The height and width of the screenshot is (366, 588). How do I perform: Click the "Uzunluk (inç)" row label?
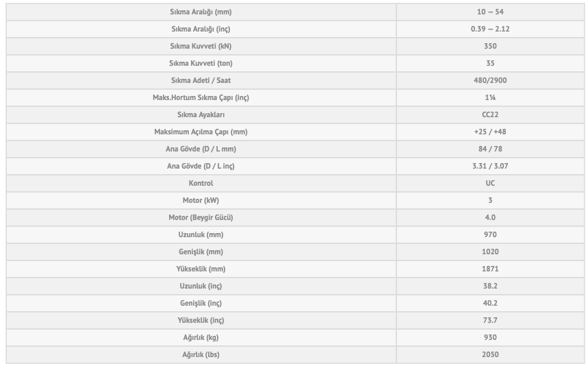point(201,286)
